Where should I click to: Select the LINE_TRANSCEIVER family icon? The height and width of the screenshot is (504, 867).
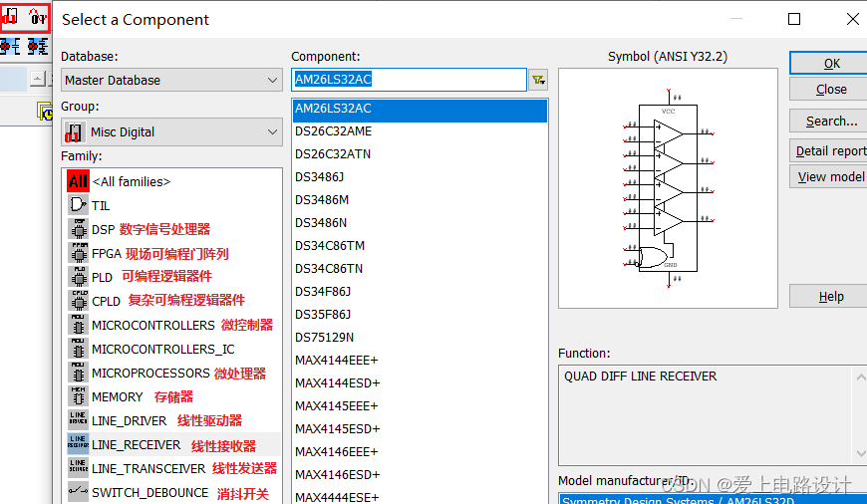[78, 468]
